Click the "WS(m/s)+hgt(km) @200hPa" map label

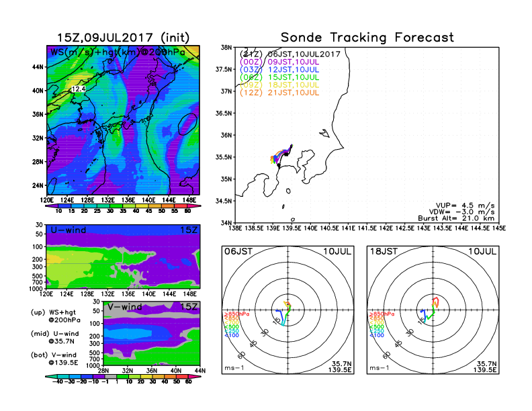click(x=118, y=52)
